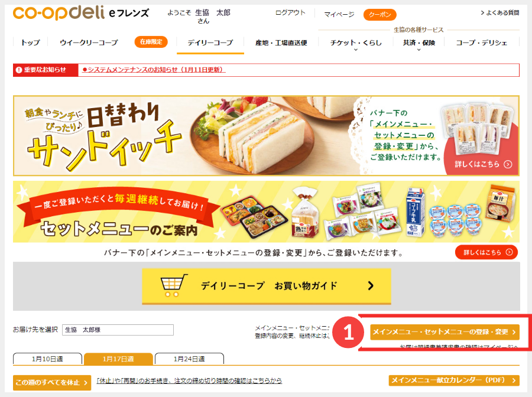Viewport: 532px width, 397px height.
Task: Open 産地・工場直送便 in navigation
Action: [x=281, y=43]
